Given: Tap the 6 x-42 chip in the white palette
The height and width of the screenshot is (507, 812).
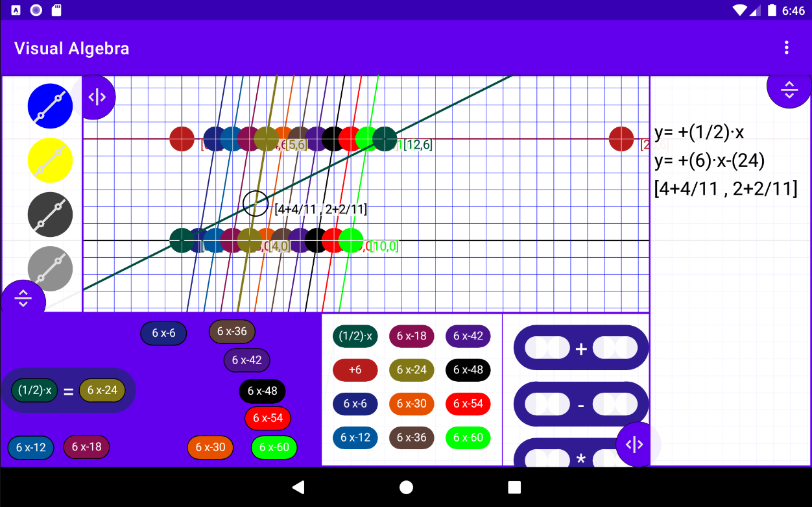Looking at the screenshot, I should (468, 336).
